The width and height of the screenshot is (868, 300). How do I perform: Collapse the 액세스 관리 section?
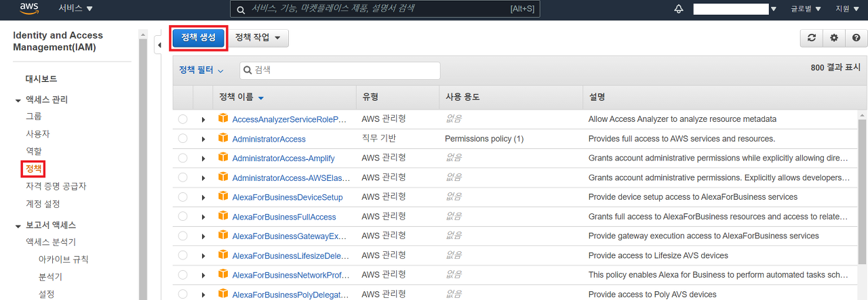pyautogui.click(x=18, y=100)
